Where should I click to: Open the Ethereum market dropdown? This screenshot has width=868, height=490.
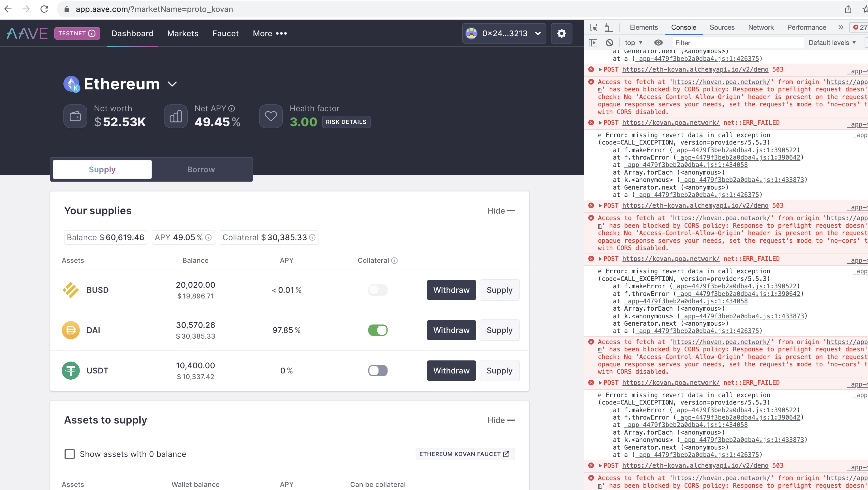172,84
